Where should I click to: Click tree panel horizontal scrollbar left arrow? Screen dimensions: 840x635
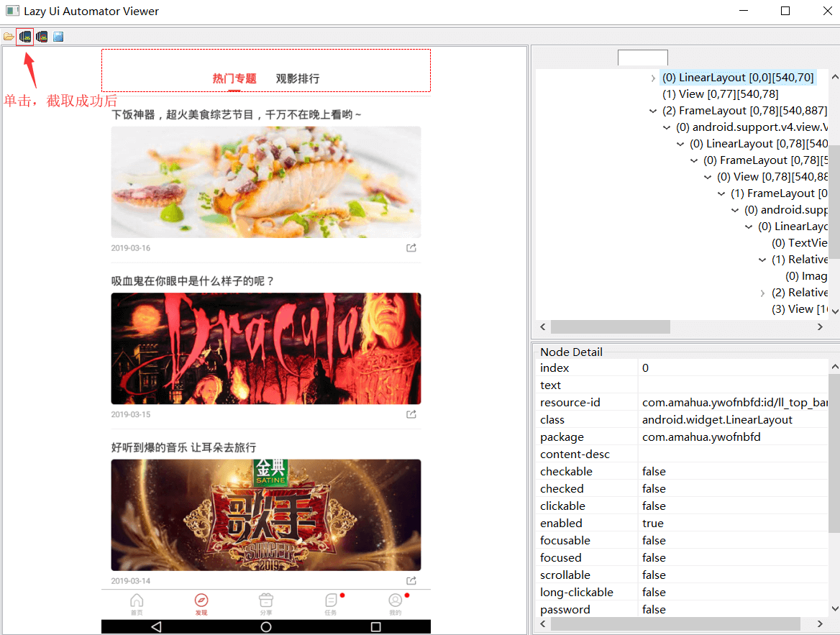pos(543,327)
